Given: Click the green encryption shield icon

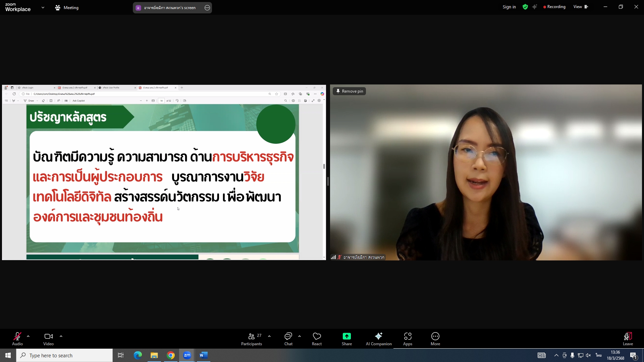Looking at the screenshot, I should pos(525,7).
